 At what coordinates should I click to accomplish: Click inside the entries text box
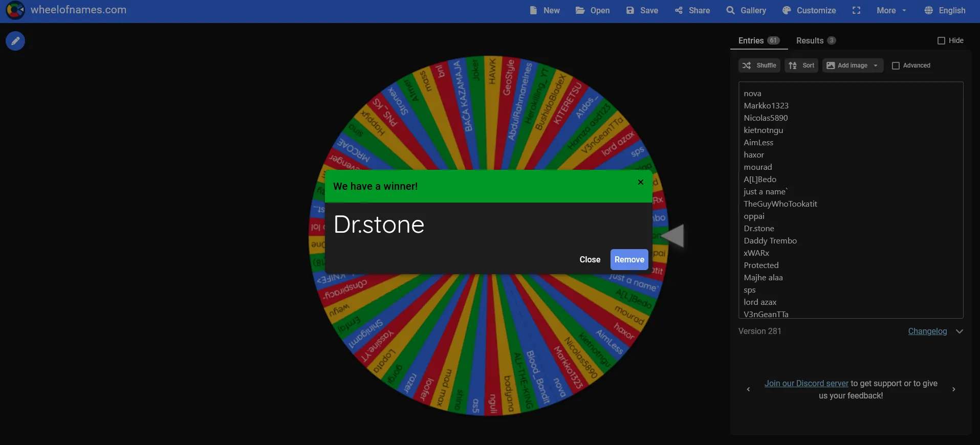pyautogui.click(x=851, y=200)
